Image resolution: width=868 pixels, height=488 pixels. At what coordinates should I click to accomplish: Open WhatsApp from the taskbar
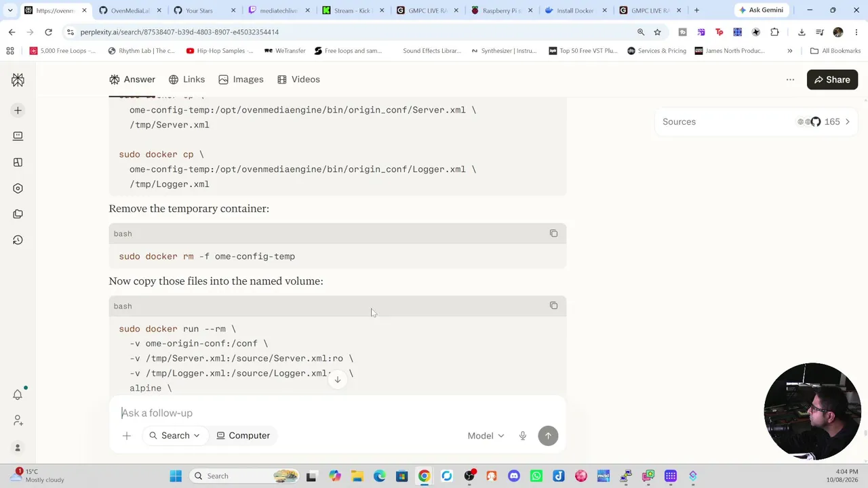pyautogui.click(x=536, y=476)
